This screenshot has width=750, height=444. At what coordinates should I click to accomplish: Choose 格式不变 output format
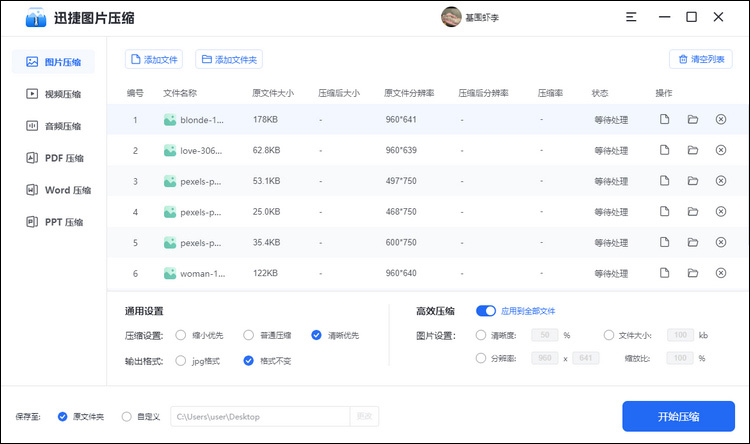point(248,361)
